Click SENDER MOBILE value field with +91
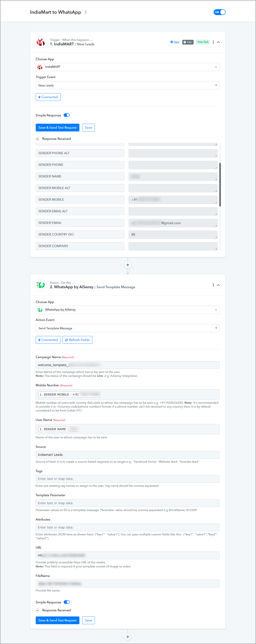This screenshot has width=256, height=644. click(173, 200)
